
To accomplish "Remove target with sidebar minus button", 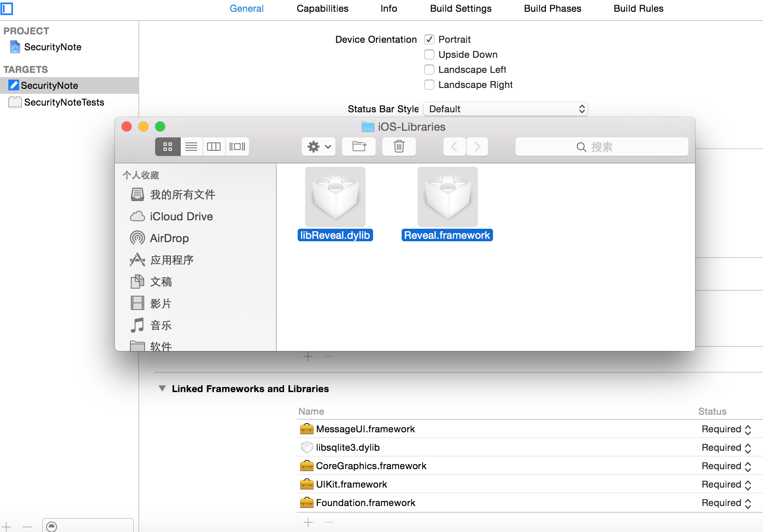I will (x=27, y=527).
